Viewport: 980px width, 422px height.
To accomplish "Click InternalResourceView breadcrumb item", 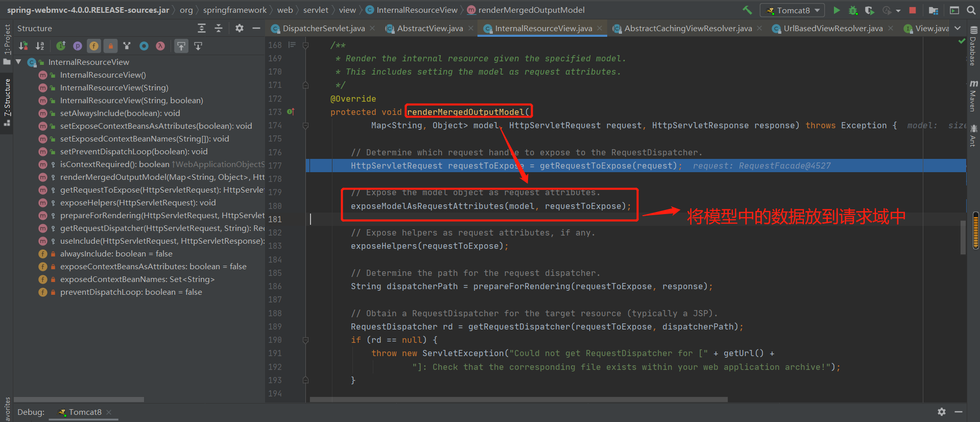I will (x=411, y=10).
